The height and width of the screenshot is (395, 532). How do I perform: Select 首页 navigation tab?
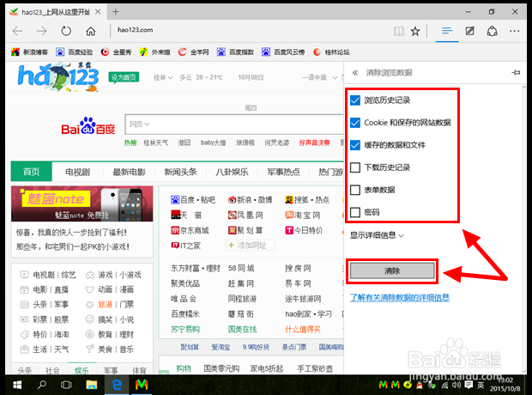[x=31, y=172]
